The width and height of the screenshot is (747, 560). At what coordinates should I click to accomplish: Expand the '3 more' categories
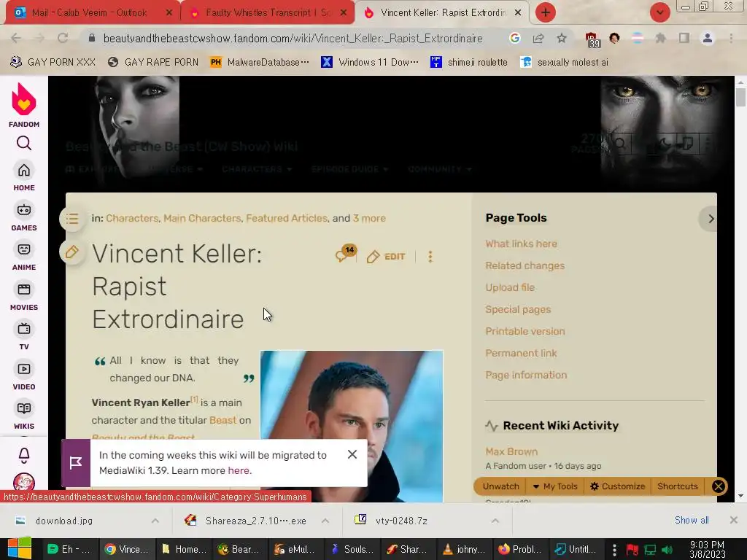point(369,218)
